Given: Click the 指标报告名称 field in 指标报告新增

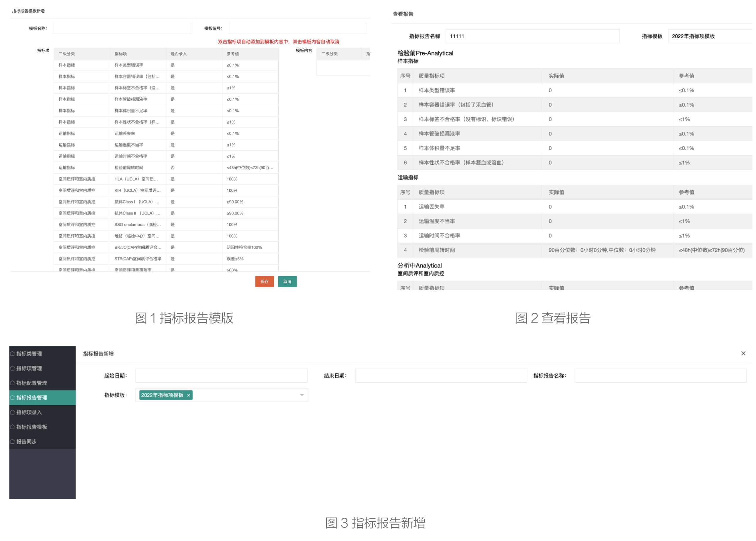Looking at the screenshot, I should click(660, 375).
